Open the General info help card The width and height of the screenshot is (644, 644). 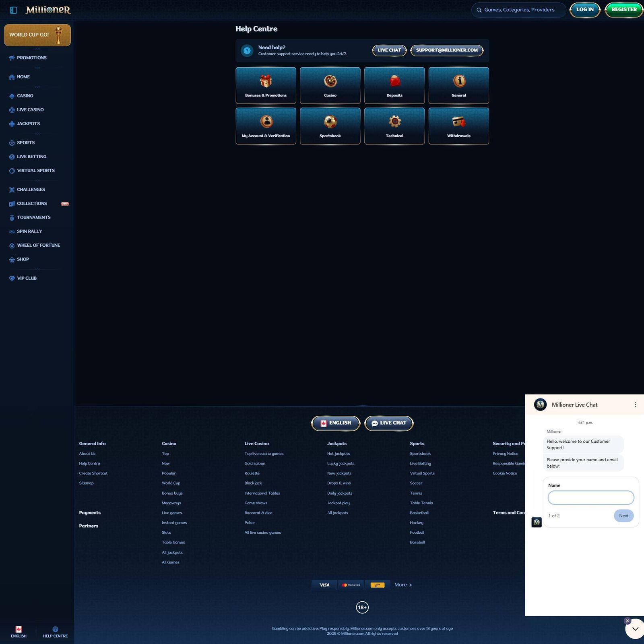(x=459, y=85)
